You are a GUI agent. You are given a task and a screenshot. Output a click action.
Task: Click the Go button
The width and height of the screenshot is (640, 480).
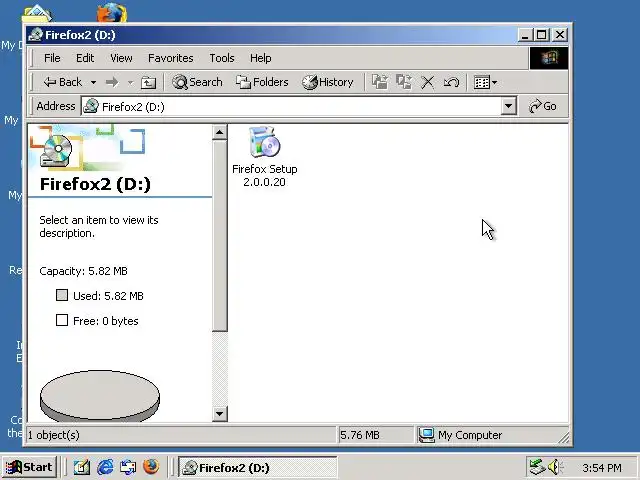click(543, 107)
